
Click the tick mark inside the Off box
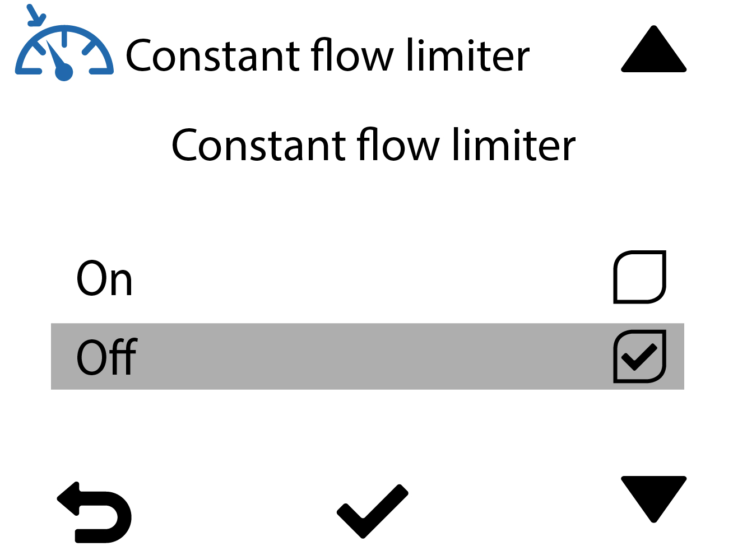point(639,357)
